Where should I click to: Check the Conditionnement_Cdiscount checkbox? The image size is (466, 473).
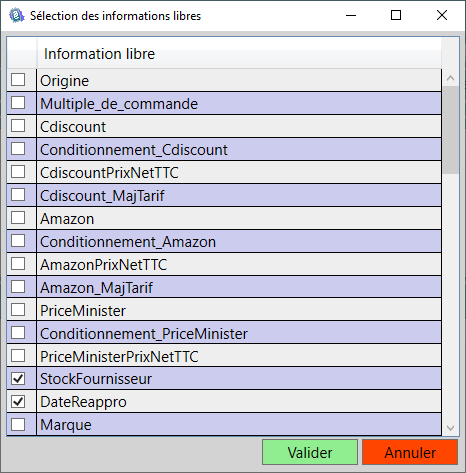tap(18, 149)
